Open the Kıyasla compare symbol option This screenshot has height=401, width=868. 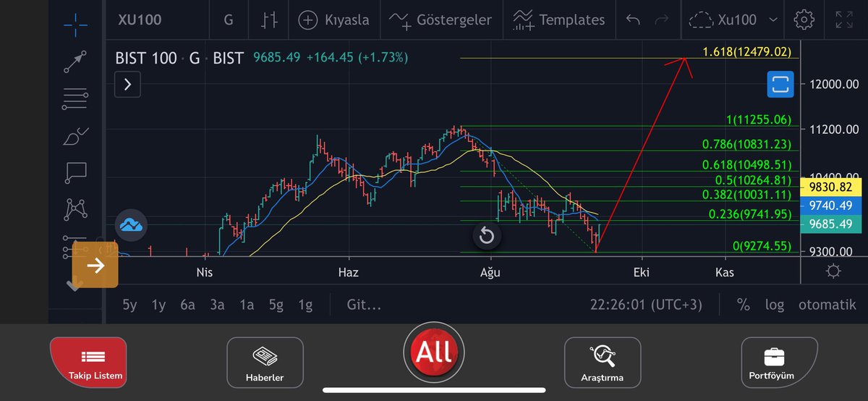point(335,20)
